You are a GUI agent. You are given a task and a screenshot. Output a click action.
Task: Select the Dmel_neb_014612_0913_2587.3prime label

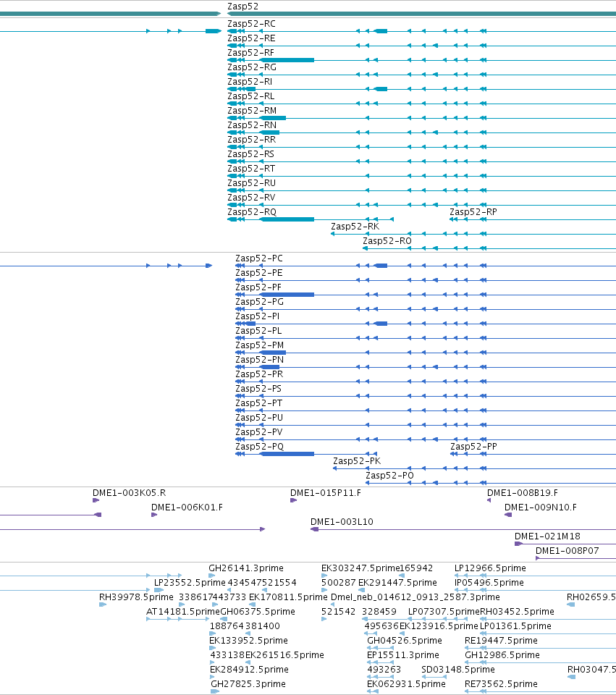[415, 597]
